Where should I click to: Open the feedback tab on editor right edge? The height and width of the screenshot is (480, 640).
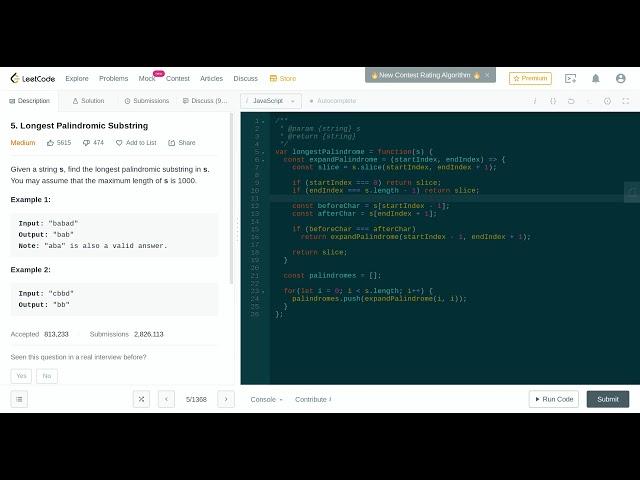pyautogui.click(x=632, y=192)
